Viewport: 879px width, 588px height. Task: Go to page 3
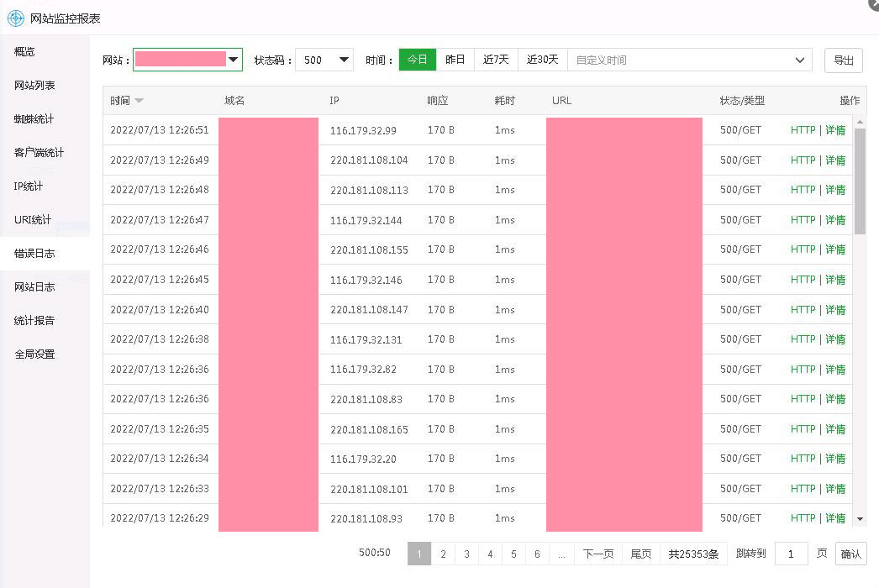coord(466,554)
